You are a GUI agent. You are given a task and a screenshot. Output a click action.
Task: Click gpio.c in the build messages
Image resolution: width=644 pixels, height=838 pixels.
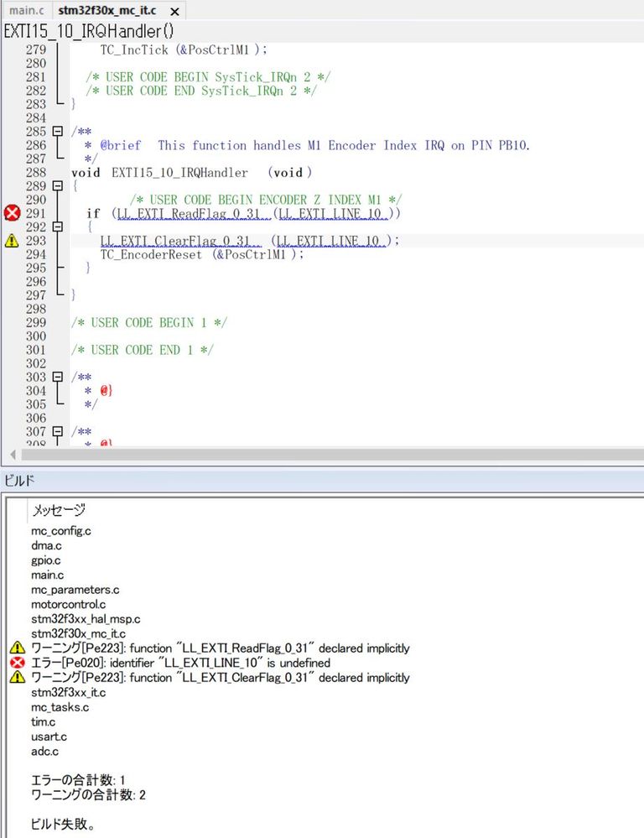45,560
